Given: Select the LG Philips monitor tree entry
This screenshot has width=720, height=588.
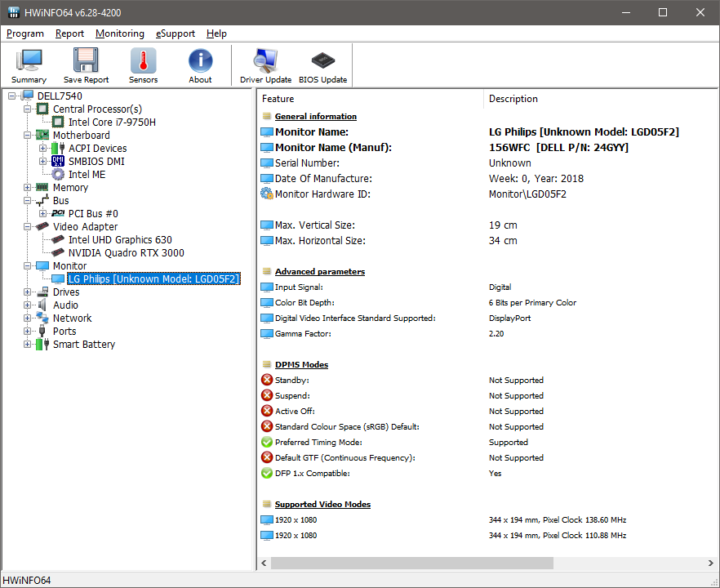Looking at the screenshot, I should [153, 278].
